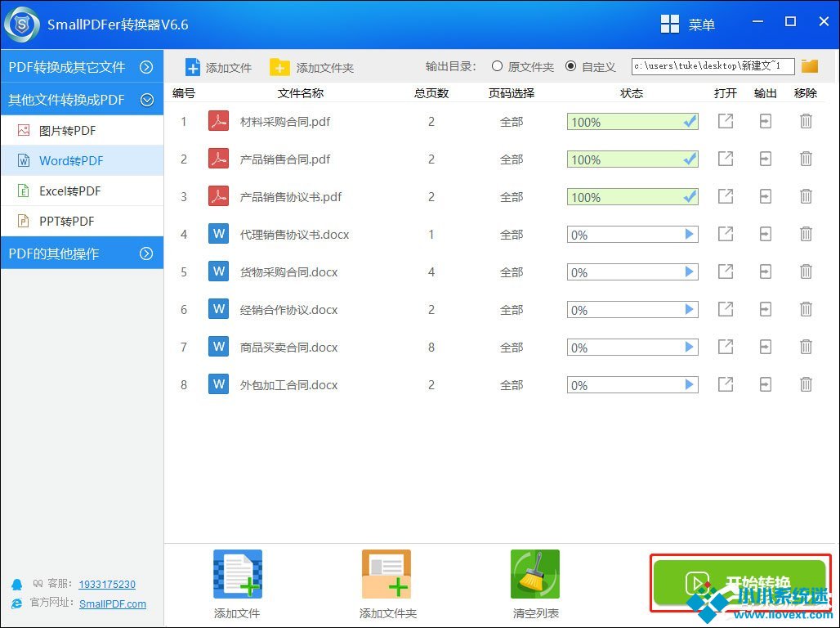
Task: Collapse the 其他文件转换成PDF section
Action: click(x=146, y=100)
